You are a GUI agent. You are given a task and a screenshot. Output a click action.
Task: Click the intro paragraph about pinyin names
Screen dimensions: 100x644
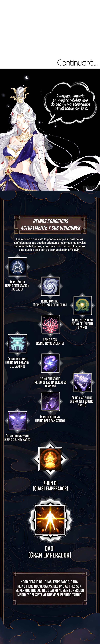pos(49,244)
